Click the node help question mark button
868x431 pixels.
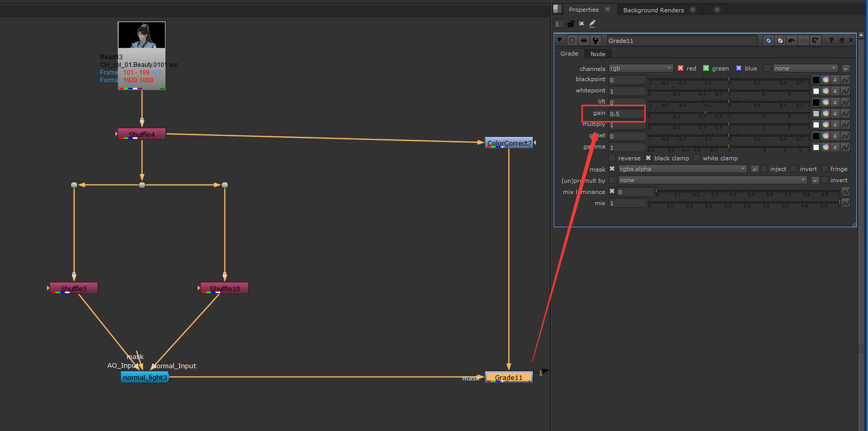click(x=831, y=40)
